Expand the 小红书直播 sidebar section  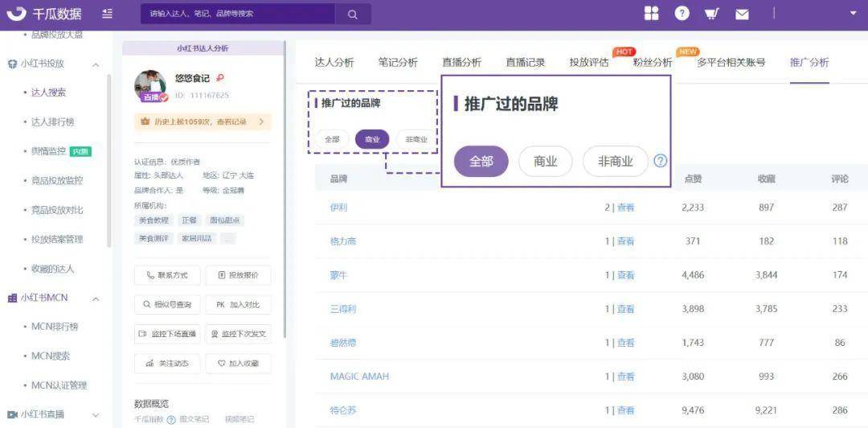(x=96, y=415)
